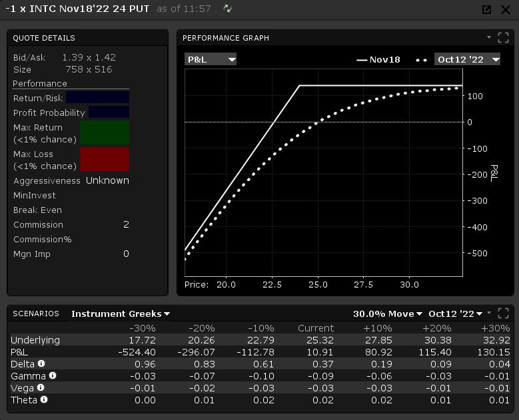The image size is (519, 420).
Task: Click the Gamma value -0.10
Action: click(x=261, y=376)
